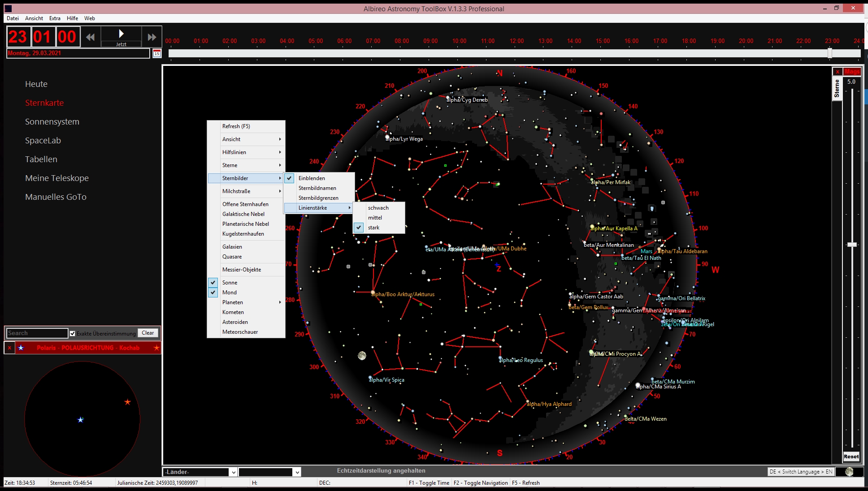Click the Clear search button
Viewport: 868px width, 491px height.
coord(148,333)
